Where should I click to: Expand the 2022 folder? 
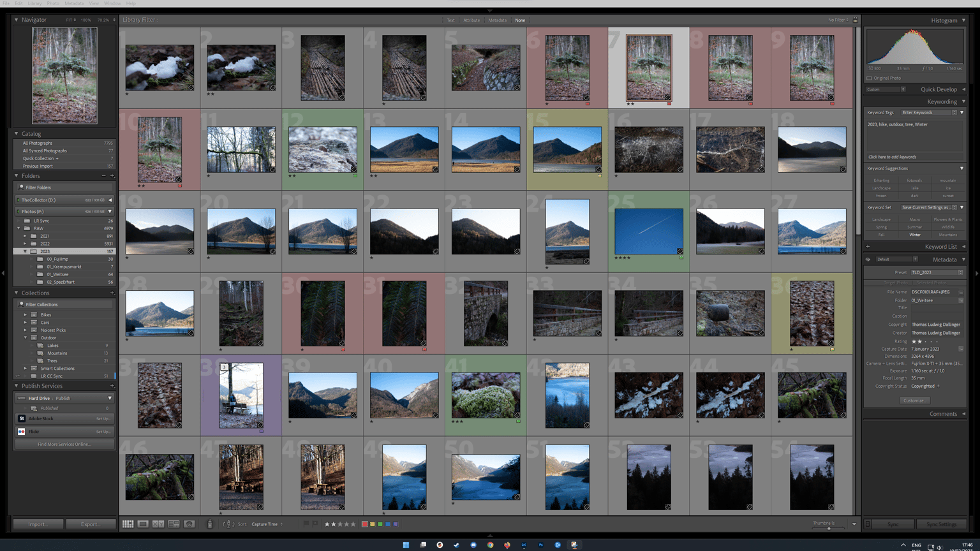tap(26, 244)
